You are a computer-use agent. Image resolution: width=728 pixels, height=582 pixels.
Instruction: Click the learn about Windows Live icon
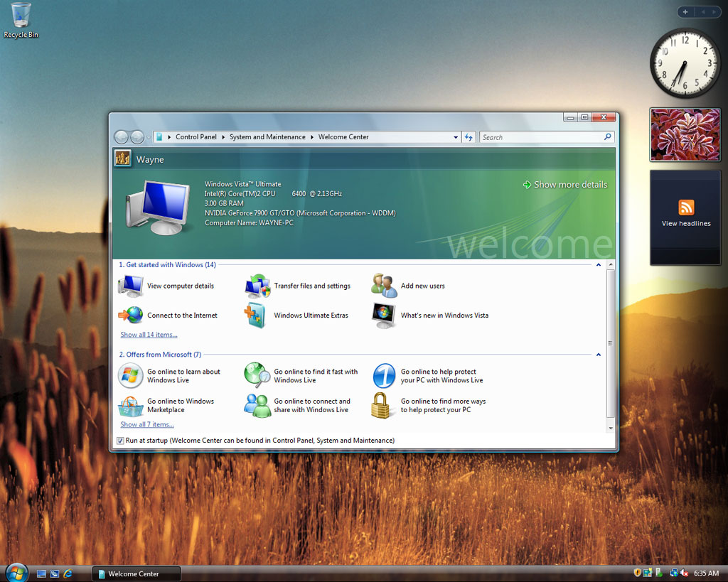pos(131,375)
